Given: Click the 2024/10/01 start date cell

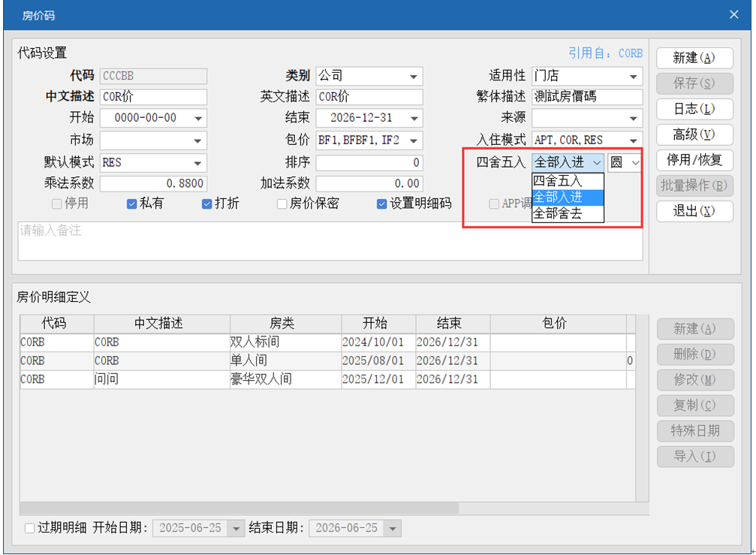Looking at the screenshot, I should coord(378,342).
